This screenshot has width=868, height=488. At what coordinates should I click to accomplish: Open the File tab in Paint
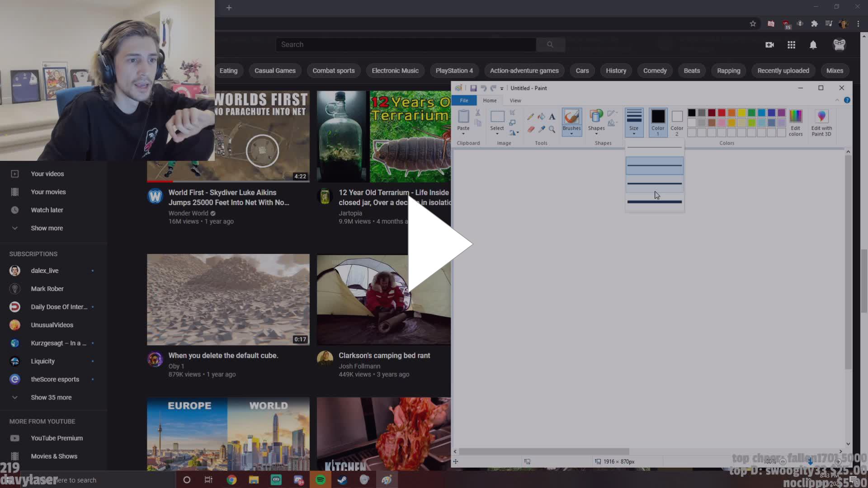coord(464,100)
